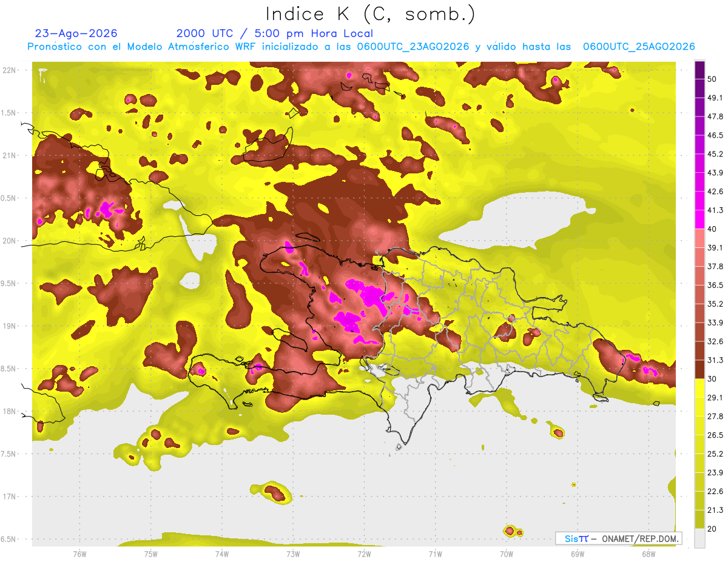This screenshot has height=562, width=728.
Task: Click the colorbar value '26.5'
Action: (715, 435)
